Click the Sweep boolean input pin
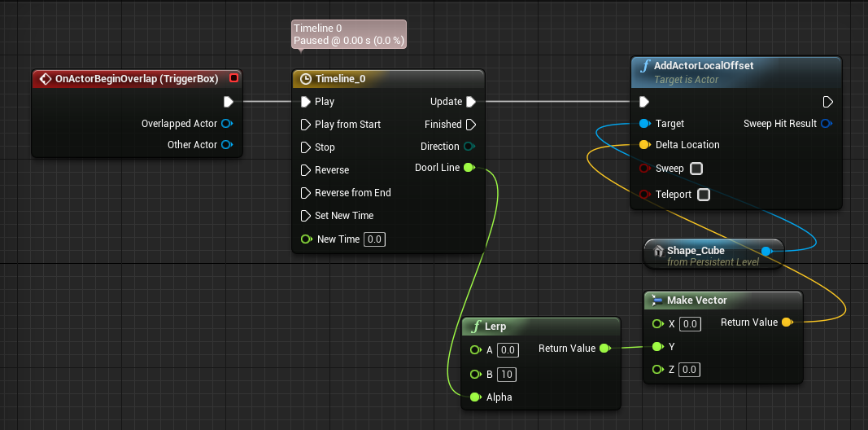Viewport: 868px width, 430px height. [644, 168]
